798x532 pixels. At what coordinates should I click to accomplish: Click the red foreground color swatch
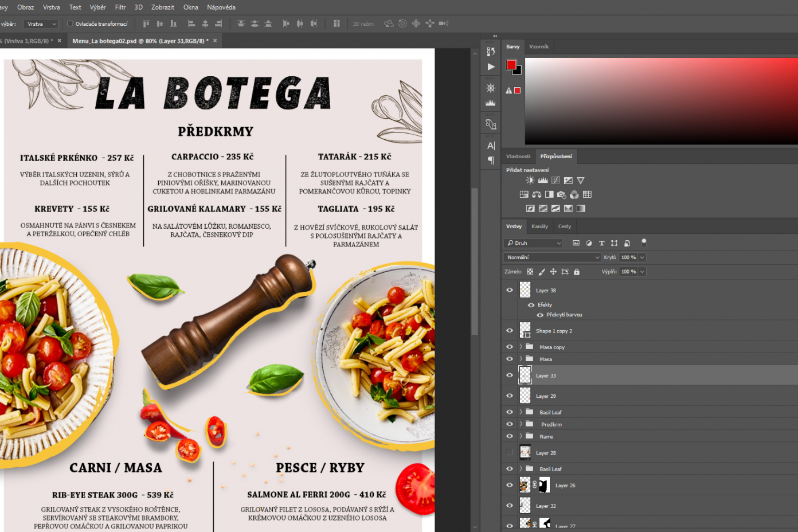[x=511, y=65]
